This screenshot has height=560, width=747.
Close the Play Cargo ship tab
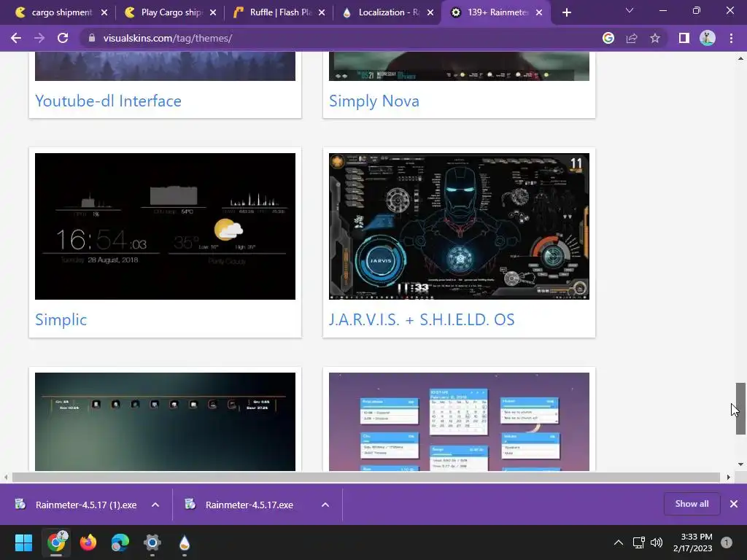point(213,12)
